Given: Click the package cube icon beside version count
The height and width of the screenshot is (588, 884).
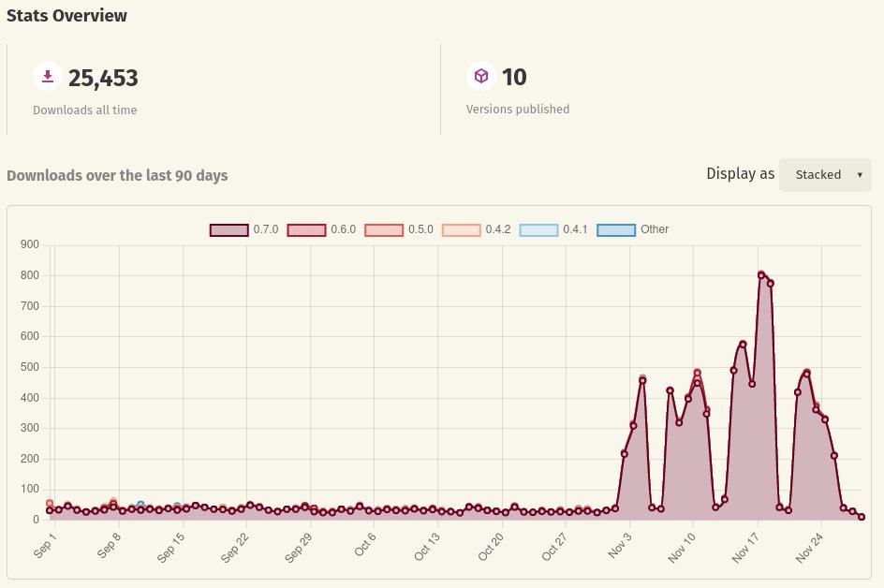Looking at the screenshot, I should [x=481, y=76].
